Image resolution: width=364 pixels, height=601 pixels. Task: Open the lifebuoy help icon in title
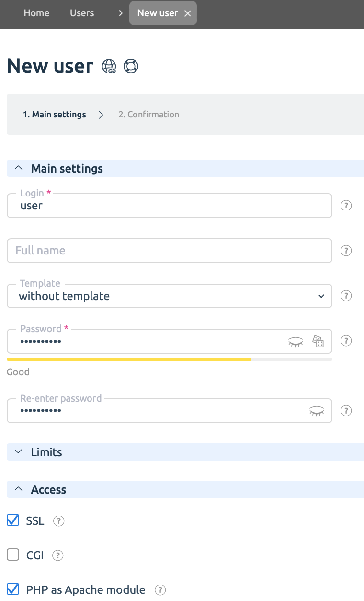(131, 66)
